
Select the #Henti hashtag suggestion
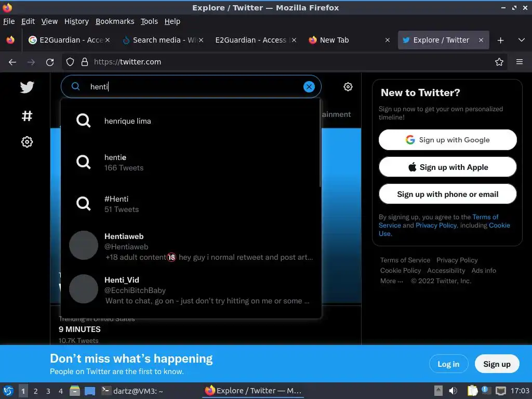(191, 204)
